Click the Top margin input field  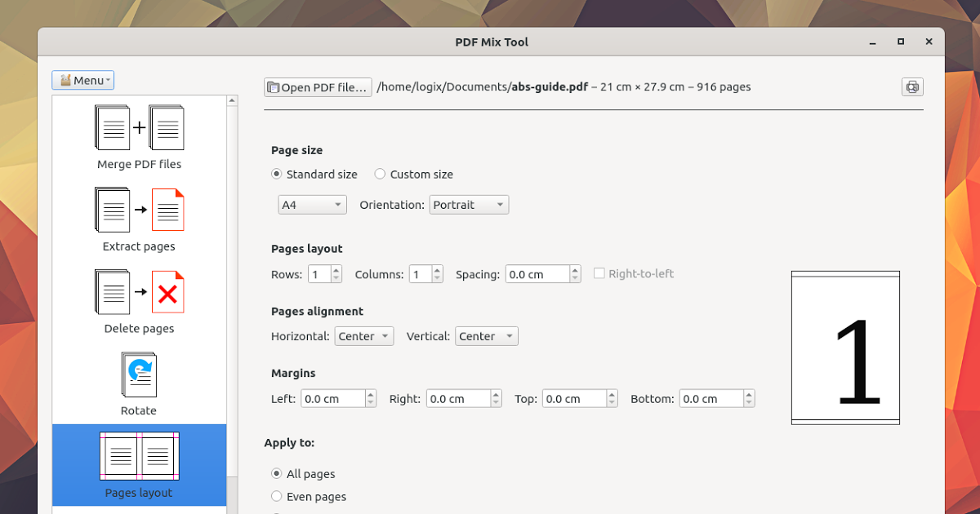click(x=574, y=398)
